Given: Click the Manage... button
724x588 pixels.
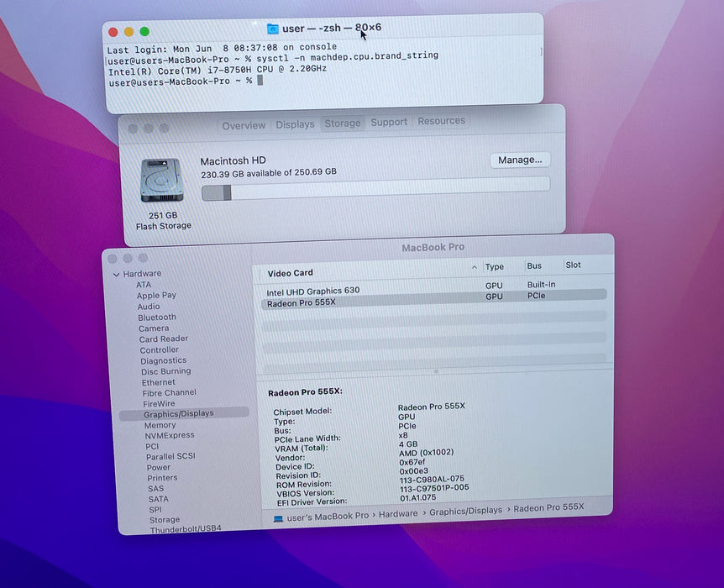Looking at the screenshot, I should click(520, 160).
